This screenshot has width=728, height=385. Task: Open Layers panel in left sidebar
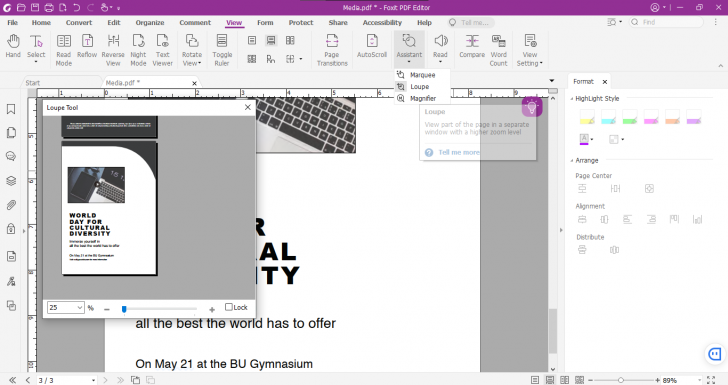pyautogui.click(x=11, y=181)
